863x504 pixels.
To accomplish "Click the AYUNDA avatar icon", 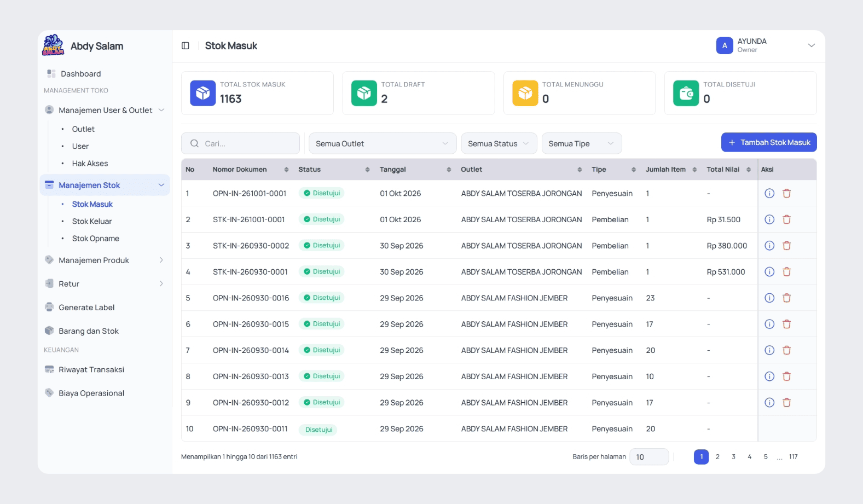I will click(725, 45).
